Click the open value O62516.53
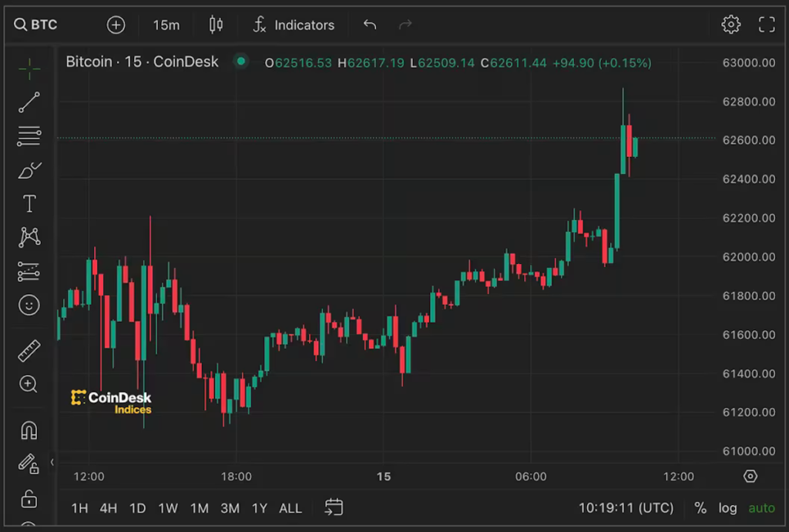The width and height of the screenshot is (789, 532). (x=298, y=63)
